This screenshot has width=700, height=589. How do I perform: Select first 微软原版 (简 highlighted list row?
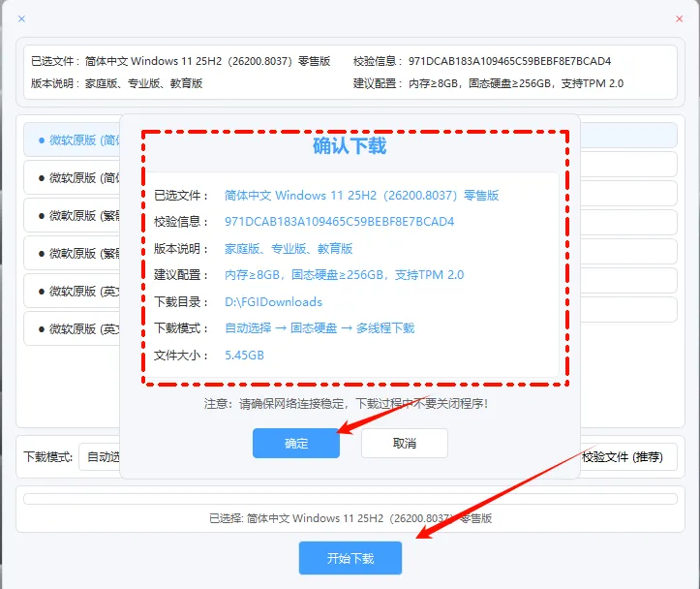pos(72,140)
